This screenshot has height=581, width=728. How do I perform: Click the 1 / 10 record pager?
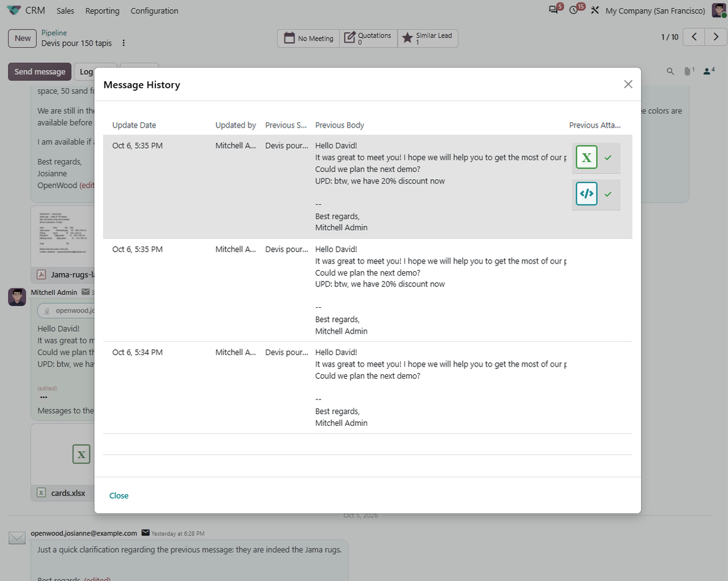[669, 37]
